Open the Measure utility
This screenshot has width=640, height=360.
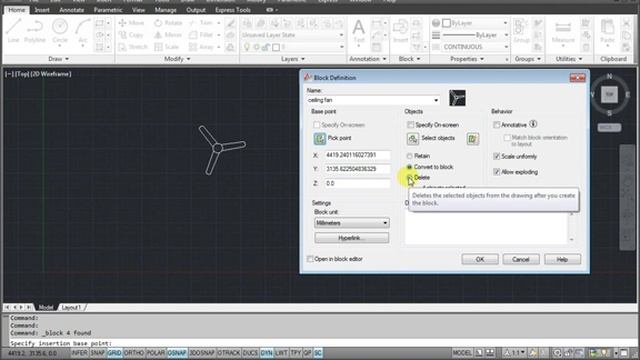tap(563, 31)
